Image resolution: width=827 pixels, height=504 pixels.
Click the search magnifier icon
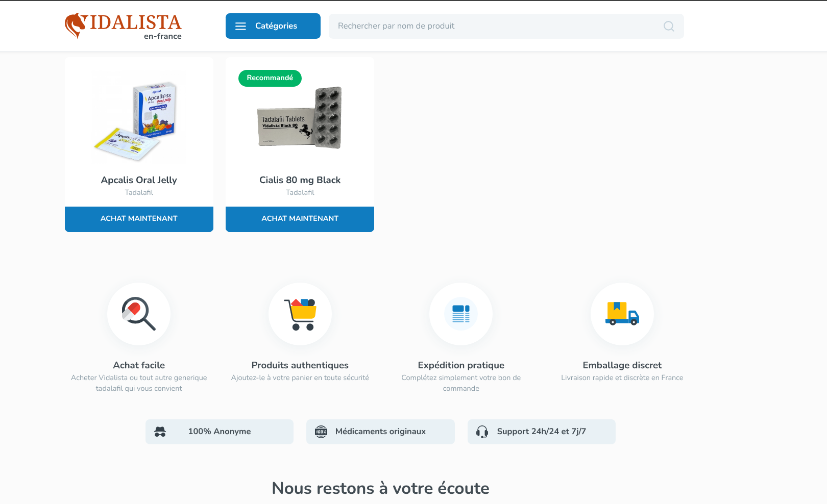point(669,26)
